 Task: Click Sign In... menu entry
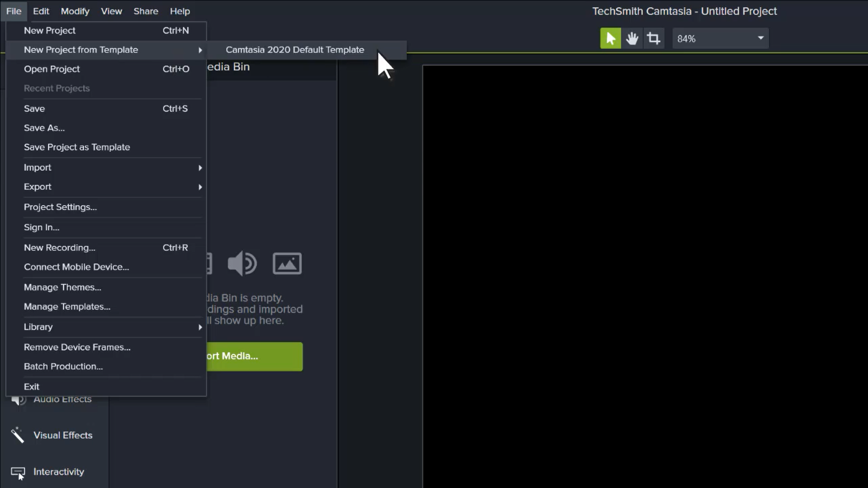tap(106, 227)
